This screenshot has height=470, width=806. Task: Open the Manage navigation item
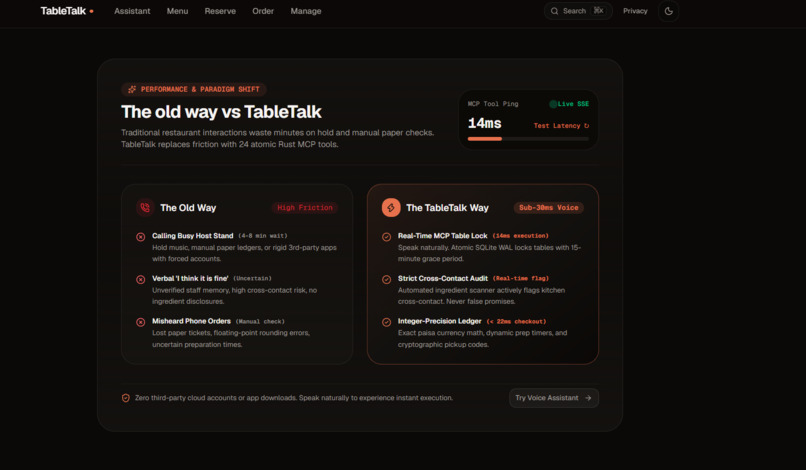tap(306, 11)
